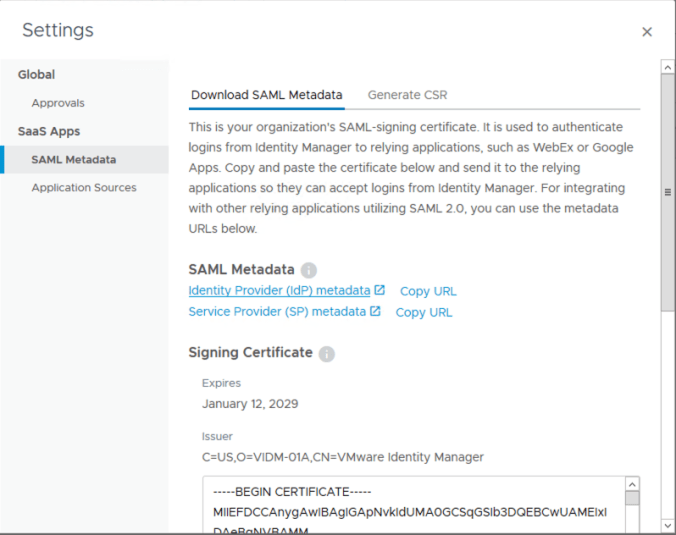Open the Identity Provider (IdP) metadata link

point(279,291)
